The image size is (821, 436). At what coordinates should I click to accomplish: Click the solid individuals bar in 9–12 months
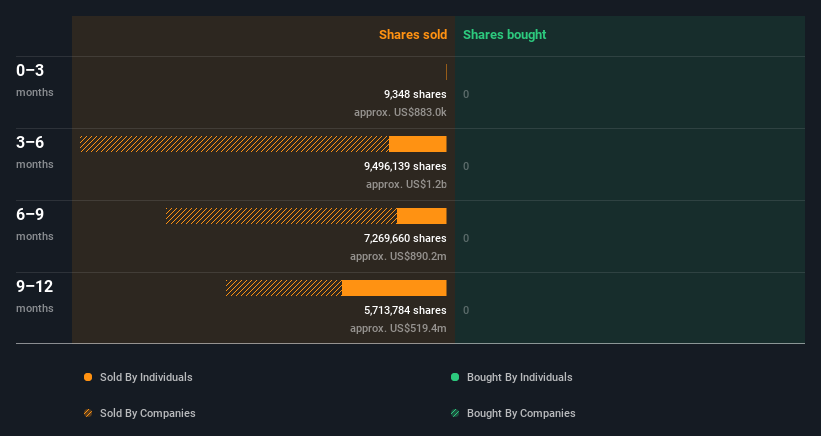(394, 288)
